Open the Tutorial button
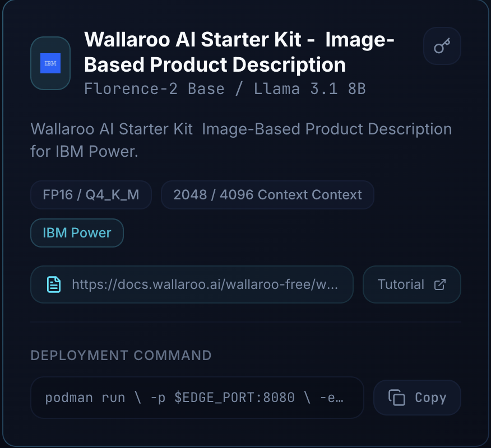Screen dimensions: 491x448 click(x=411, y=284)
